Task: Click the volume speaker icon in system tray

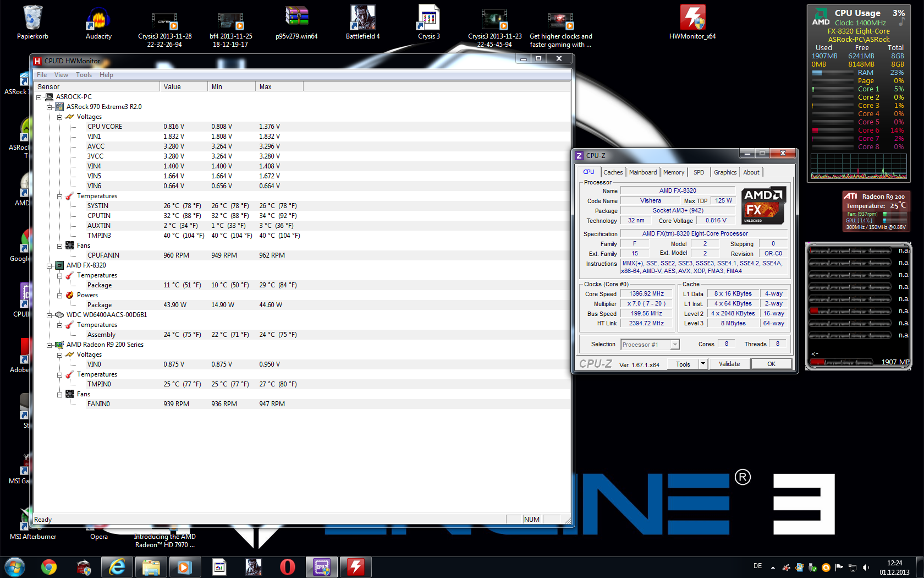Action: pyautogui.click(x=866, y=567)
